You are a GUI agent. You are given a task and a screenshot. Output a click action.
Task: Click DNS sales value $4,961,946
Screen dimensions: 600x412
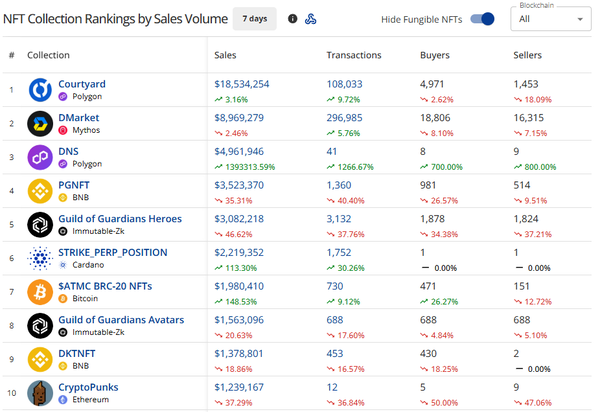click(x=239, y=151)
